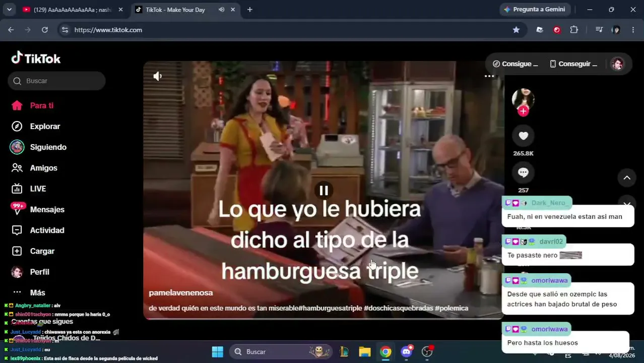This screenshot has height=363, width=644.
Task: Open the tab search dropdown arrow
Action: tap(9, 10)
